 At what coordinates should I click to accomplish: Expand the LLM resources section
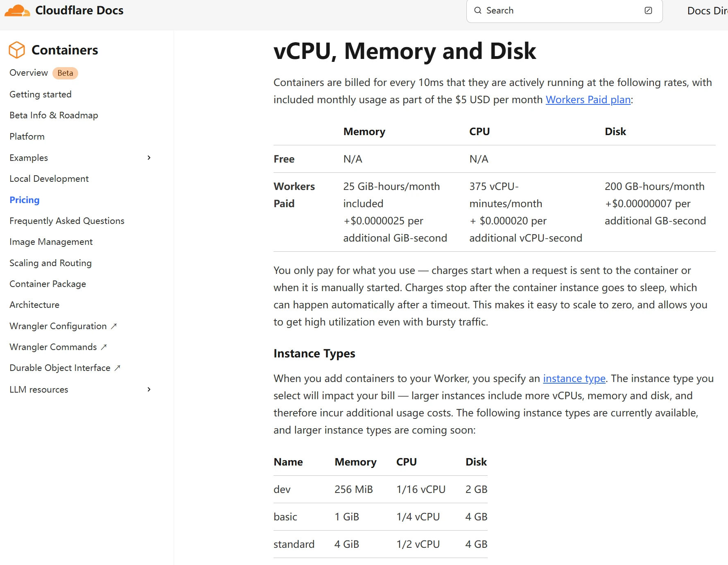[x=149, y=389]
